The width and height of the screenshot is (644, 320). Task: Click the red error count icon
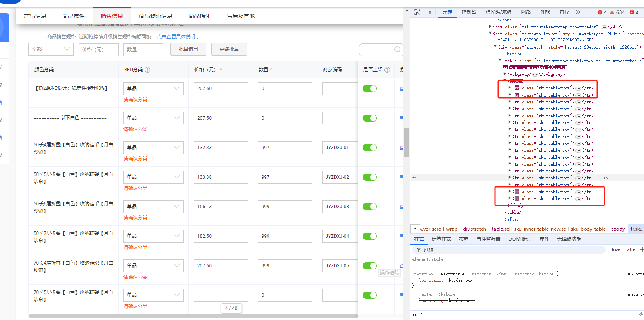tap(600, 12)
